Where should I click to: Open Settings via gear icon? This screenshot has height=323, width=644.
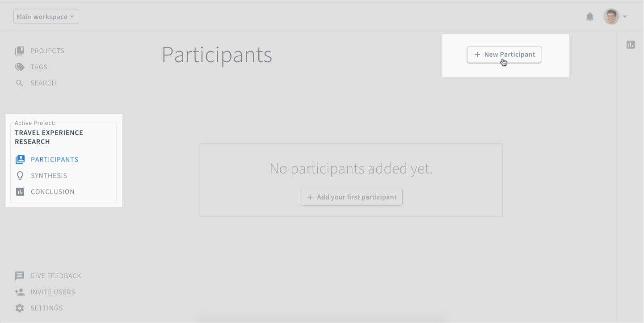(20, 308)
